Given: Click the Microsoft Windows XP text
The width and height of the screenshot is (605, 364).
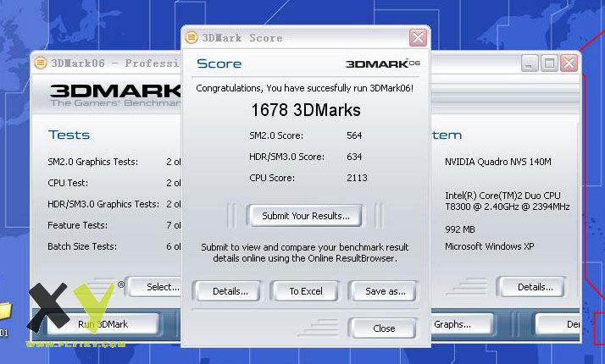Looking at the screenshot, I should pos(489,246).
